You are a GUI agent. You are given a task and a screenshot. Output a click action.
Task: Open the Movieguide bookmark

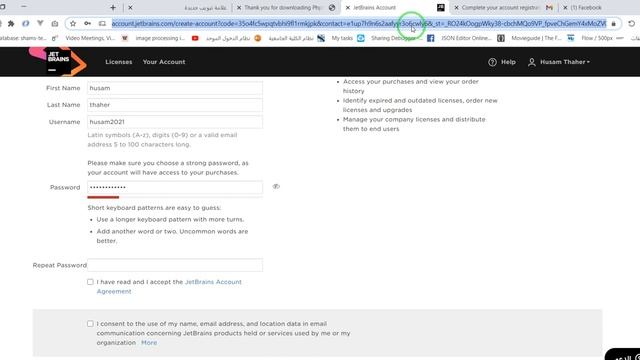[536, 38]
